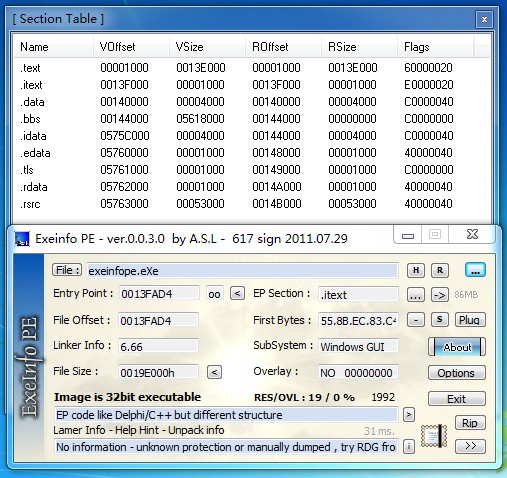Close the Exeinfo PE window
Screen dimensions: 507x478
tap(472, 235)
